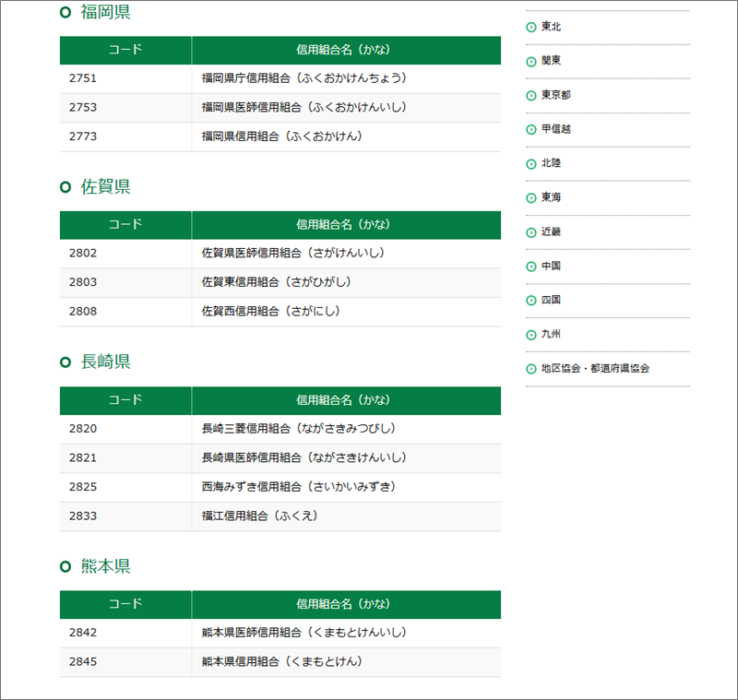The image size is (738, 700).
Task: Click the arrow icon beside 九州
Action: [x=531, y=335]
